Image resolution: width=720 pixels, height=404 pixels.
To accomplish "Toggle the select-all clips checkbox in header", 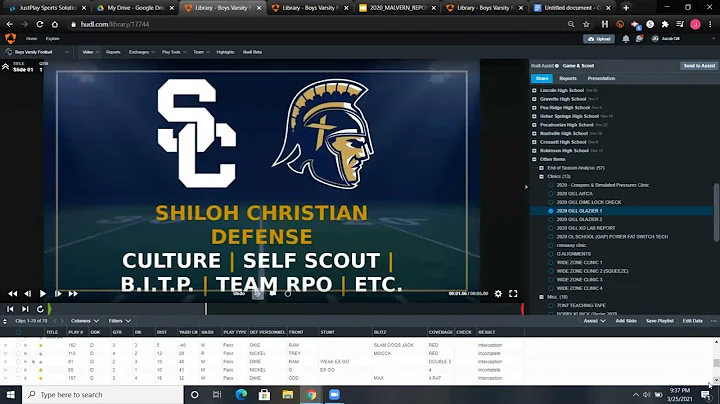I will (x=18, y=332).
